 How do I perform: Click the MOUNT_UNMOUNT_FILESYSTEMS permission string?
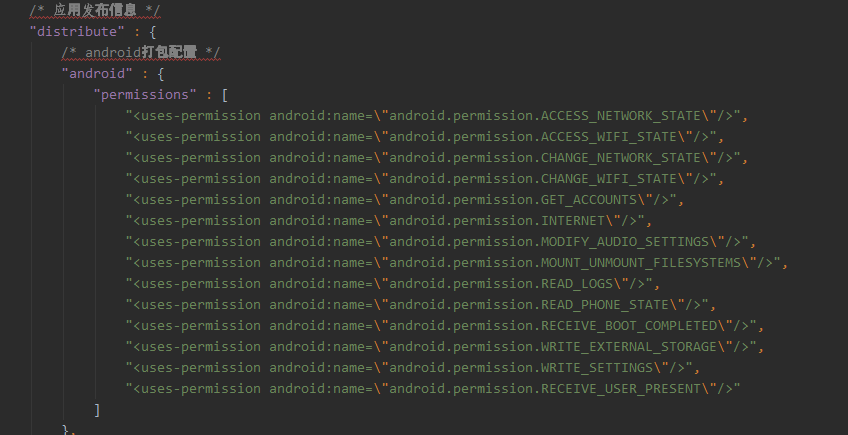point(456,263)
